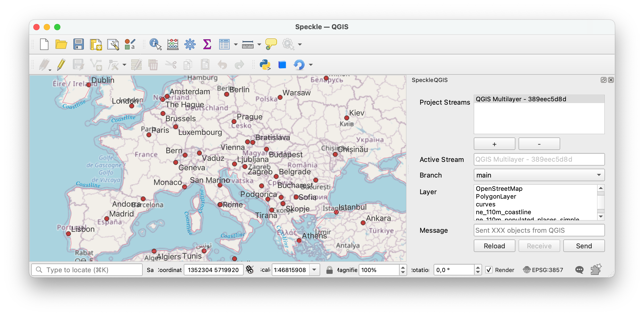Toggle mouse coordinate extents display icon
Viewport: 644px width, 316px height.
pos(250,270)
